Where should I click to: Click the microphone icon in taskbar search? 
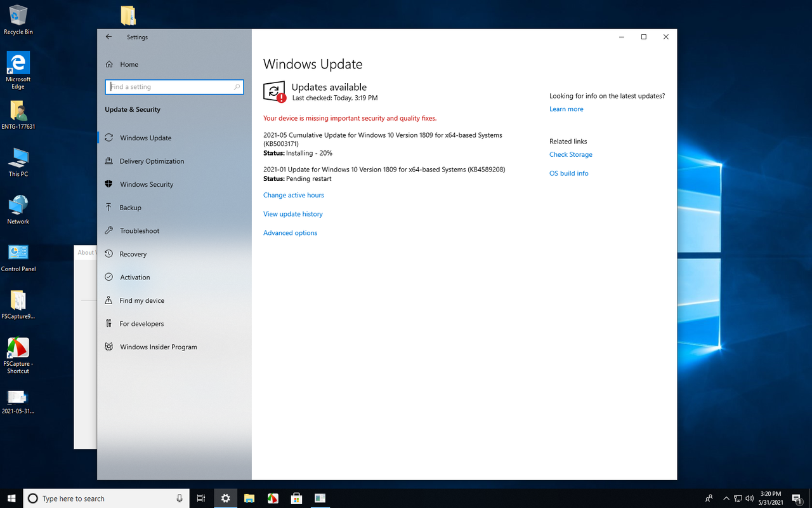[x=180, y=498]
